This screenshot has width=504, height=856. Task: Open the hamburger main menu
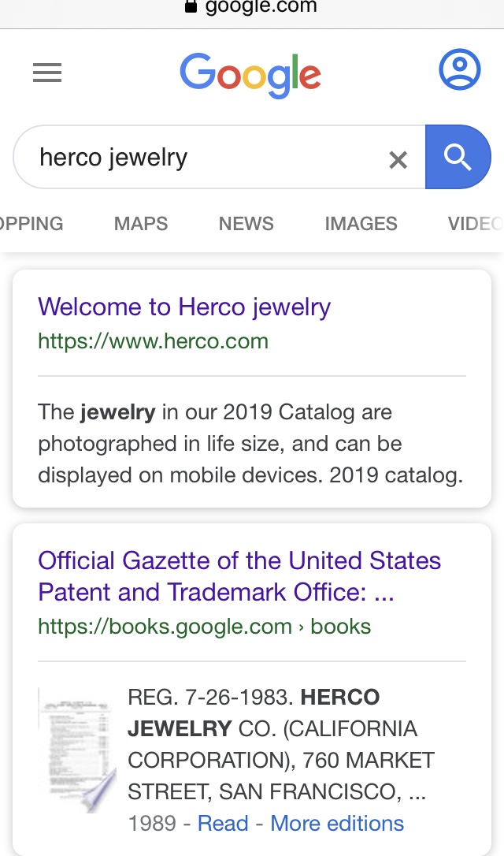(x=47, y=73)
